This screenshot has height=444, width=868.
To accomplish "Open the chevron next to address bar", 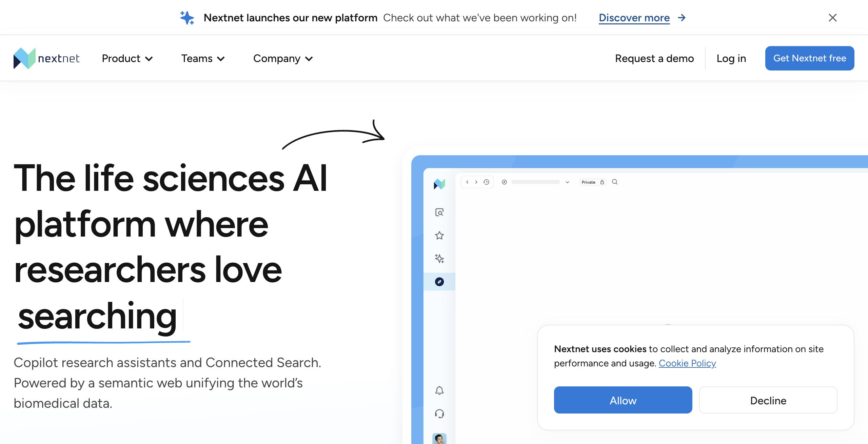I will tap(567, 182).
